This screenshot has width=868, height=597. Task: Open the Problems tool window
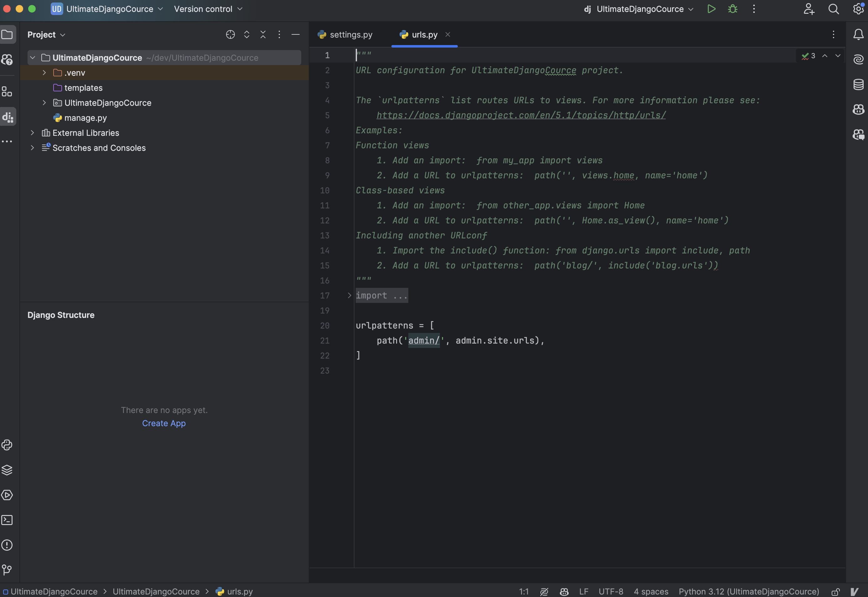coord(7,545)
